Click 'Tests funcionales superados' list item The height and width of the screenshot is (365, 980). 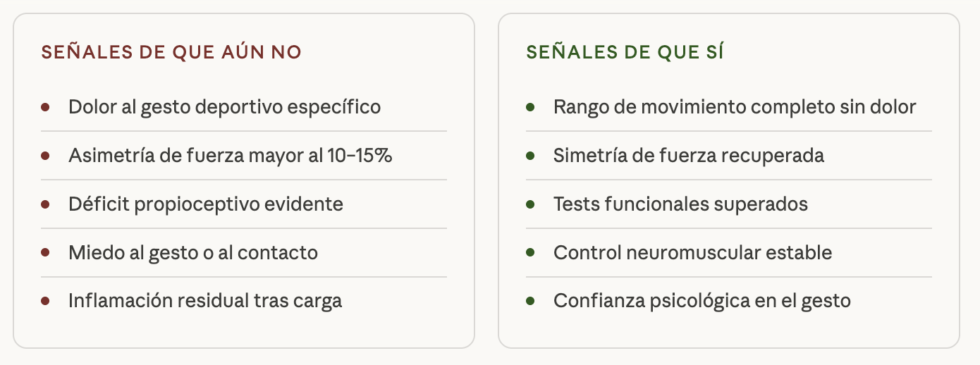(680, 204)
